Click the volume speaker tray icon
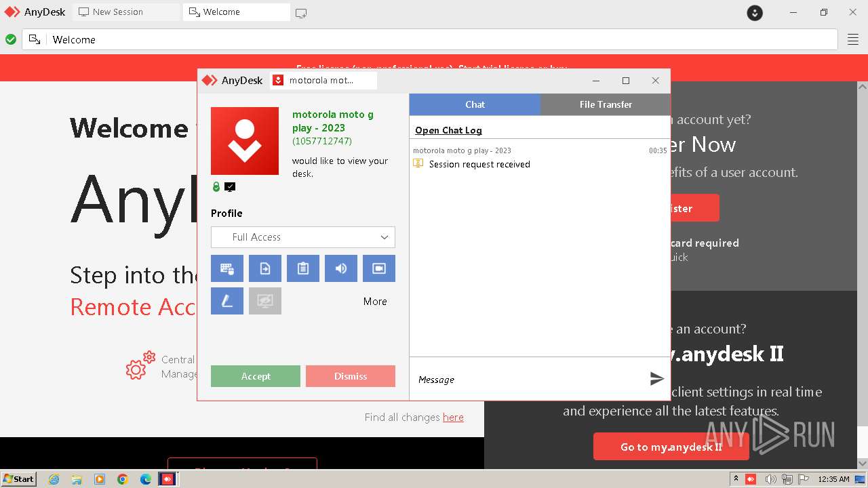The height and width of the screenshot is (488, 868). [x=771, y=479]
